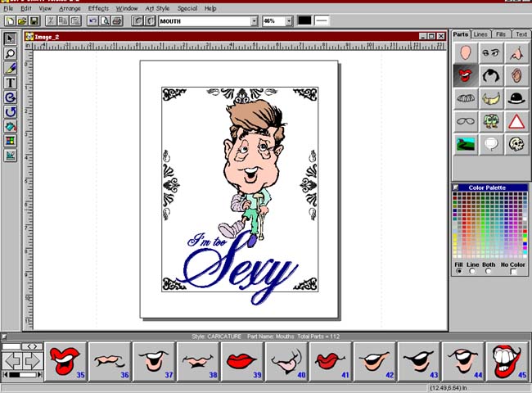Select the magnifier zoom tool
Image resolution: width=532 pixels, height=393 pixels.
(10, 53)
